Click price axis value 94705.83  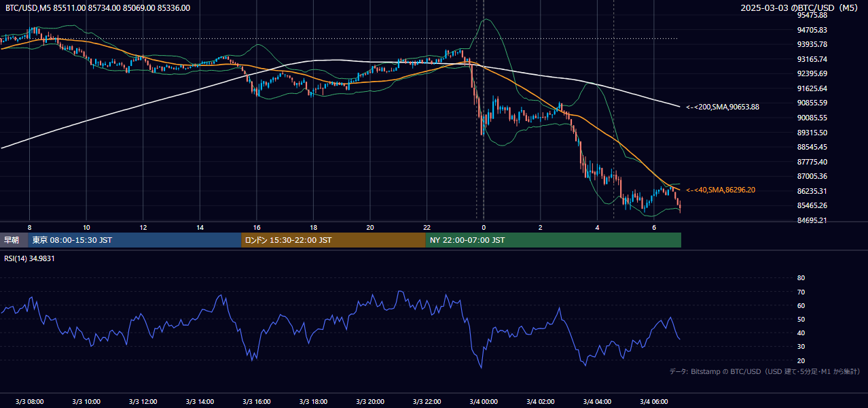[812, 30]
